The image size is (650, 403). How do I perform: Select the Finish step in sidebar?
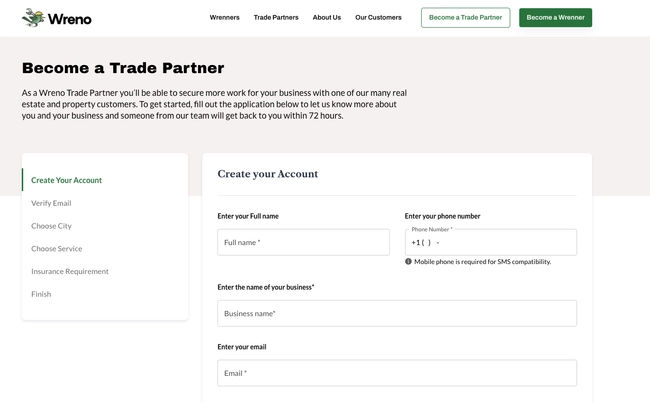pyautogui.click(x=41, y=294)
